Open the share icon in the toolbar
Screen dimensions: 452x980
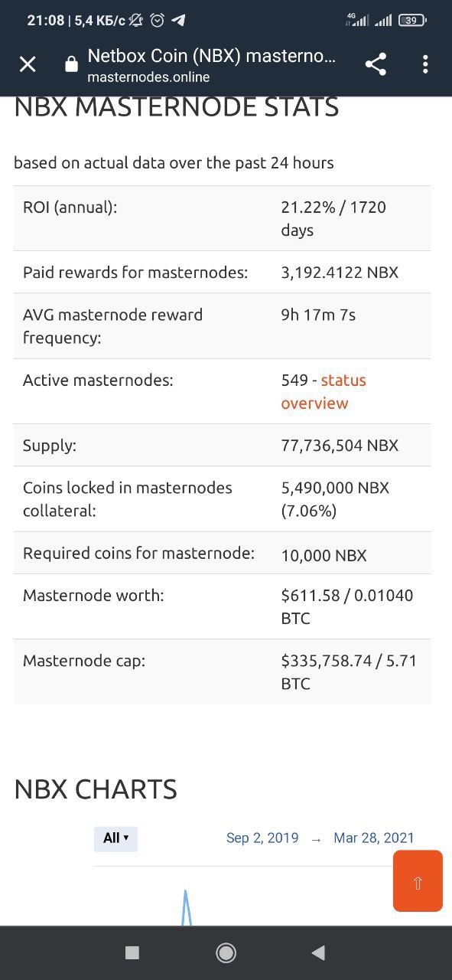tap(376, 64)
